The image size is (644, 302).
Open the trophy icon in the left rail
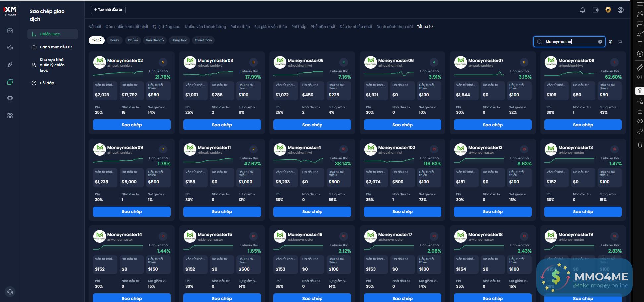coord(10,99)
